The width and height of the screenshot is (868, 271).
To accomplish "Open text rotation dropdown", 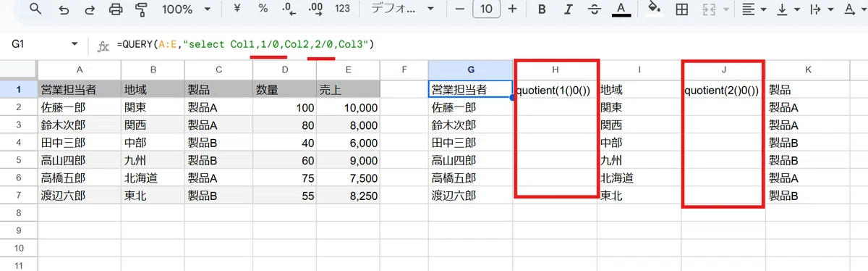I will (x=855, y=9).
